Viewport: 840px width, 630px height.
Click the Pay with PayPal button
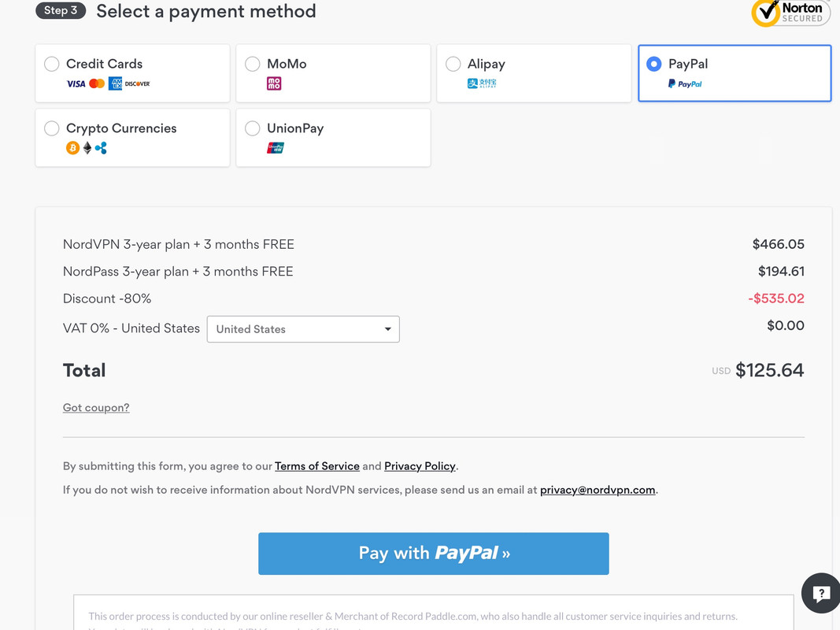tap(434, 554)
